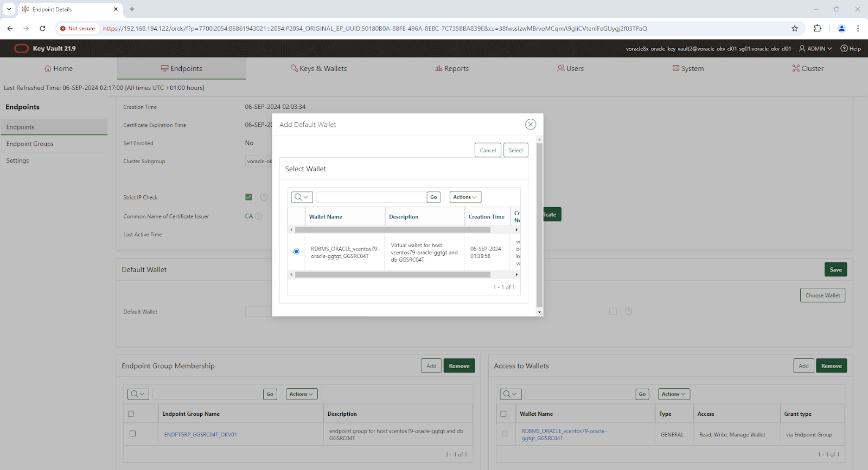Viewport: 868px width, 470px height.
Task: Open the System tab
Action: (688, 68)
